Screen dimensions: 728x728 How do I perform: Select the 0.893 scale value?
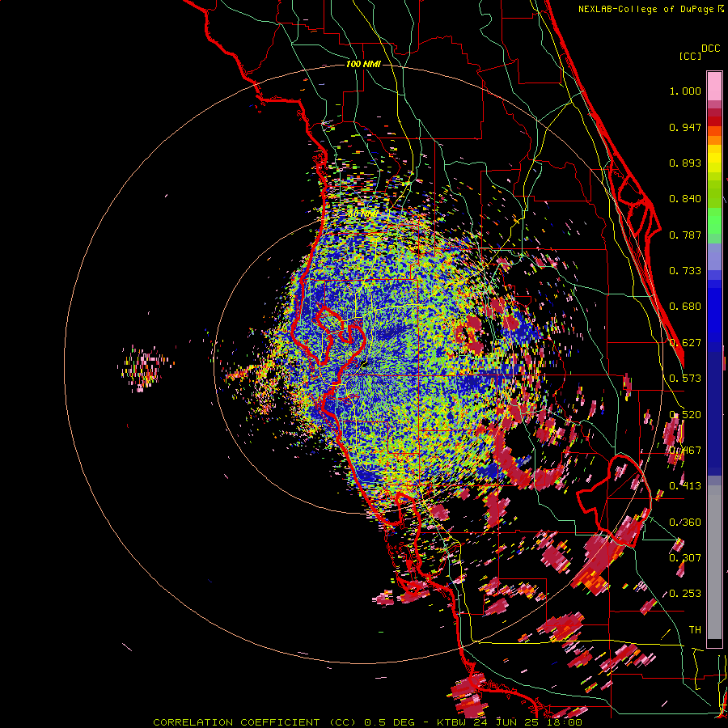click(685, 163)
